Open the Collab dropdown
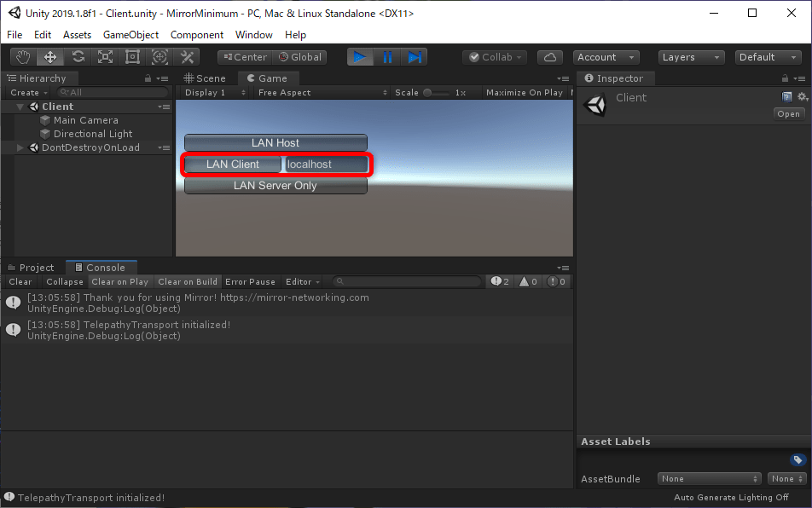 (x=495, y=57)
